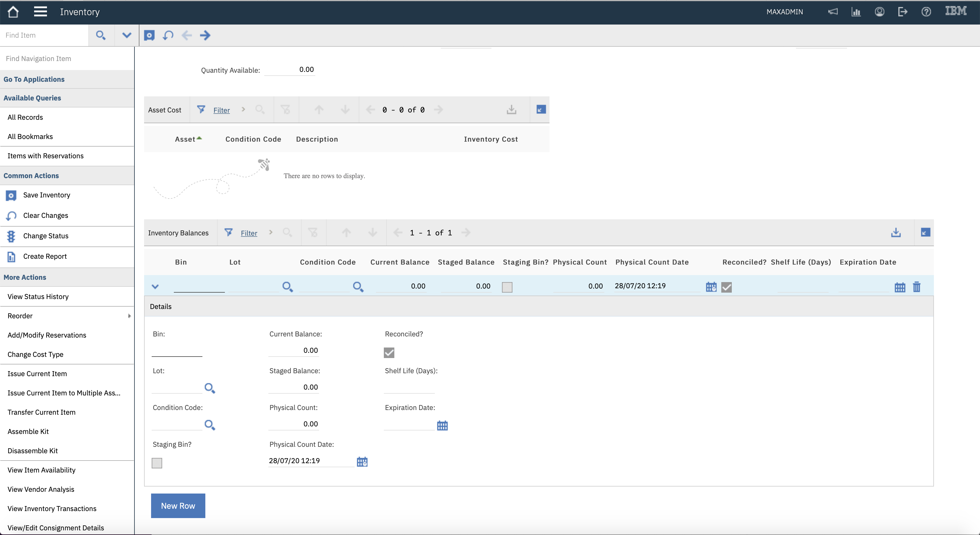
Task: Go to next record arrow in toolbar
Action: coord(205,35)
